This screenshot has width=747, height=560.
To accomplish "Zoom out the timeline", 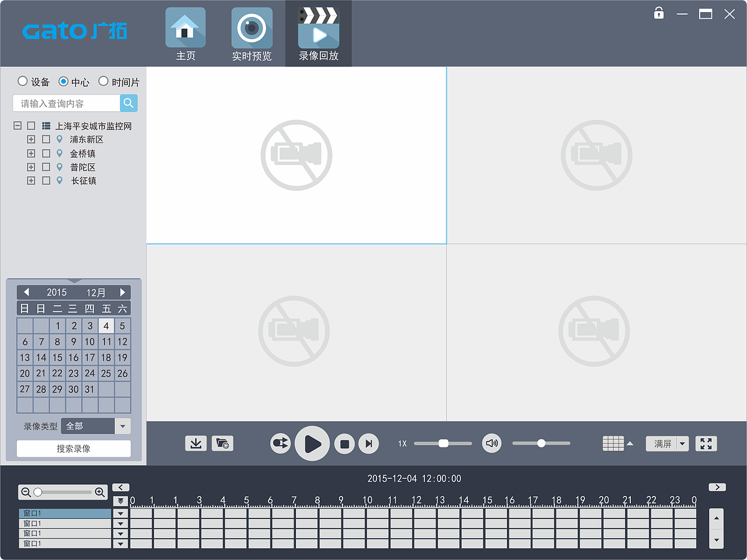I will coord(26,492).
